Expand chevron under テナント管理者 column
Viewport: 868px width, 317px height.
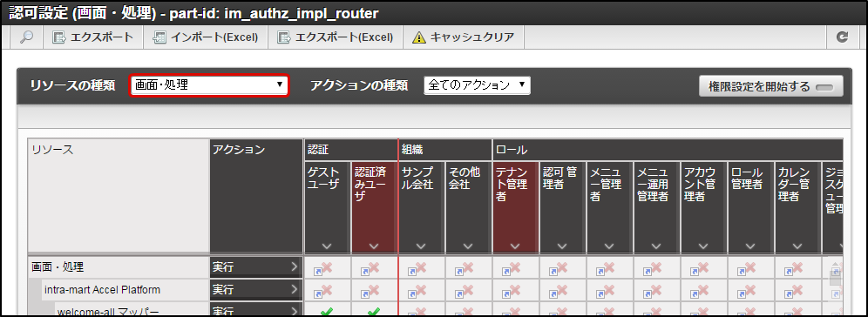pos(515,246)
